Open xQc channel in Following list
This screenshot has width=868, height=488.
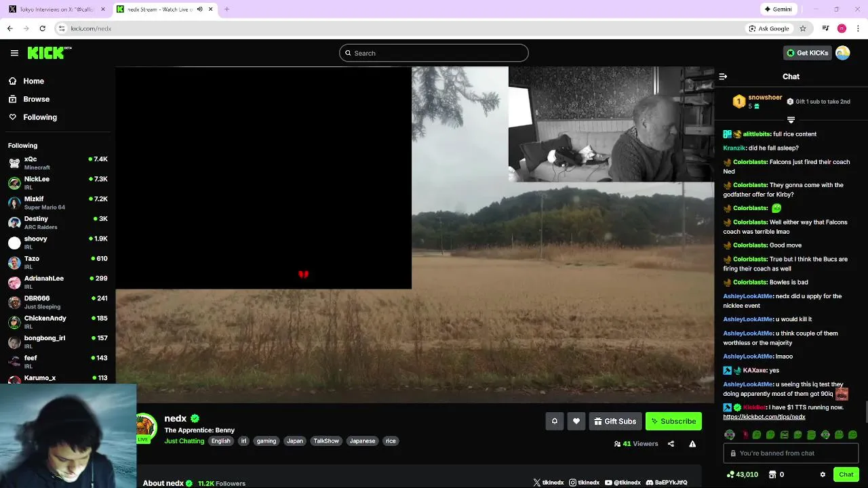(58, 163)
